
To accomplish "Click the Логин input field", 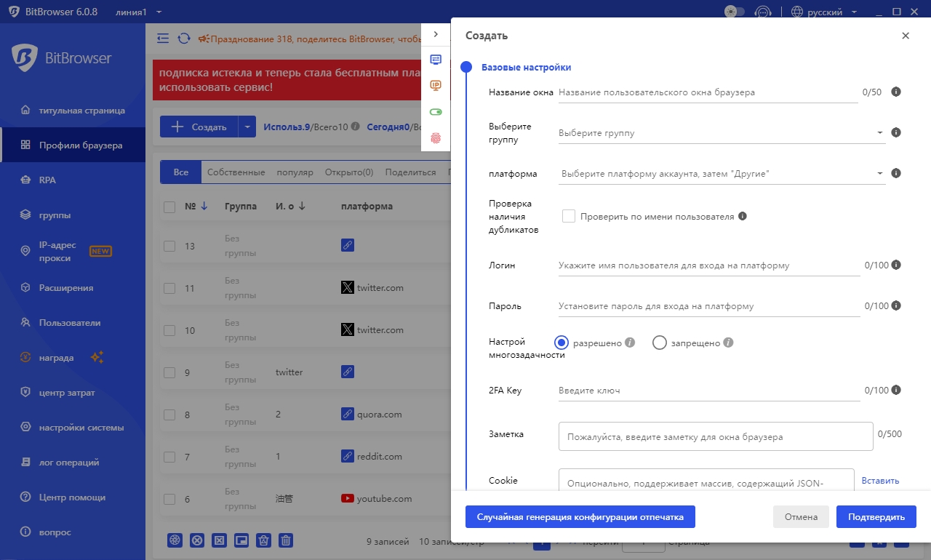I will click(x=709, y=265).
